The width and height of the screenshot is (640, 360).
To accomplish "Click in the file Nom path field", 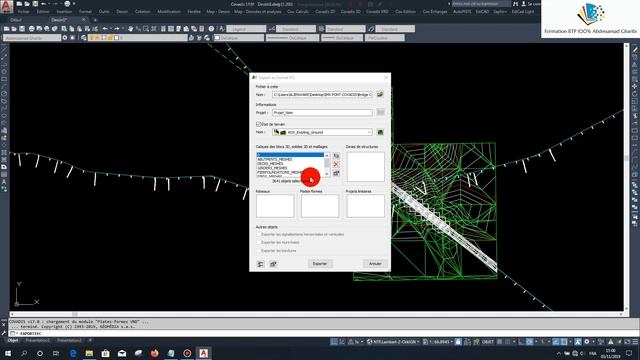I will click(x=322, y=94).
